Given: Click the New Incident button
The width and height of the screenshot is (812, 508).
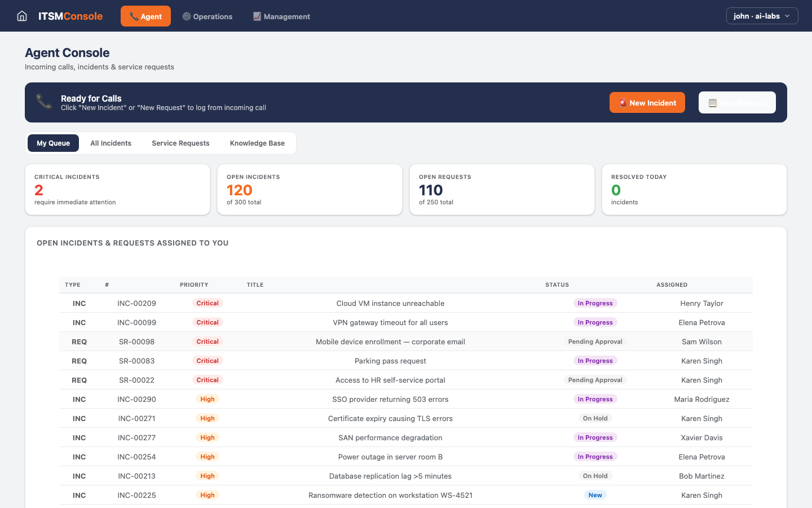Looking at the screenshot, I should point(647,103).
